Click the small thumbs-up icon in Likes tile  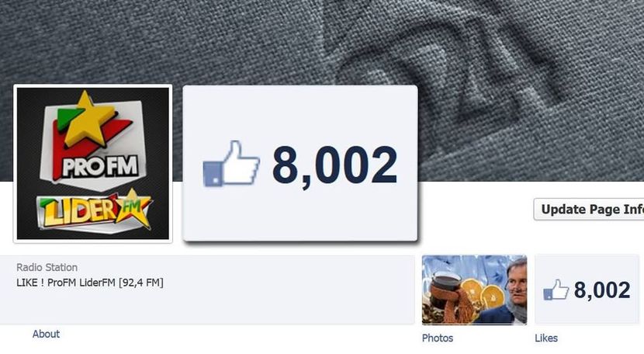pos(556,290)
